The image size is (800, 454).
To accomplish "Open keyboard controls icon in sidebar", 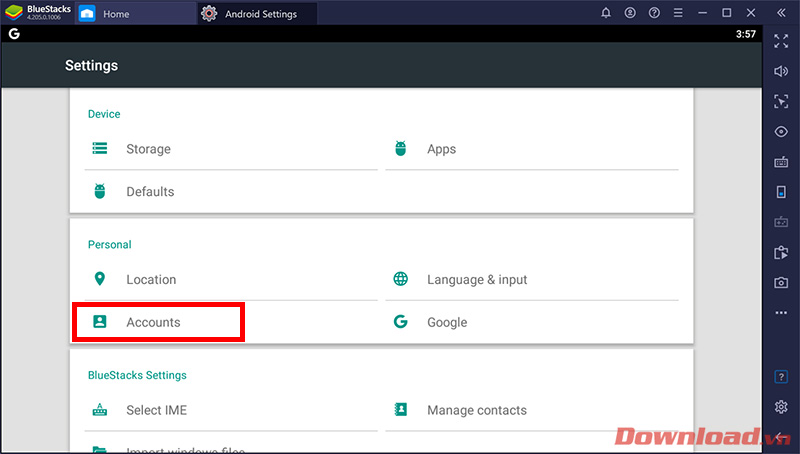I will tap(781, 161).
